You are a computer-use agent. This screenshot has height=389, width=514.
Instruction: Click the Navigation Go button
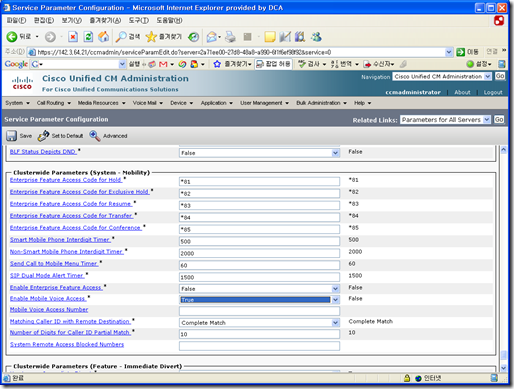[500, 76]
